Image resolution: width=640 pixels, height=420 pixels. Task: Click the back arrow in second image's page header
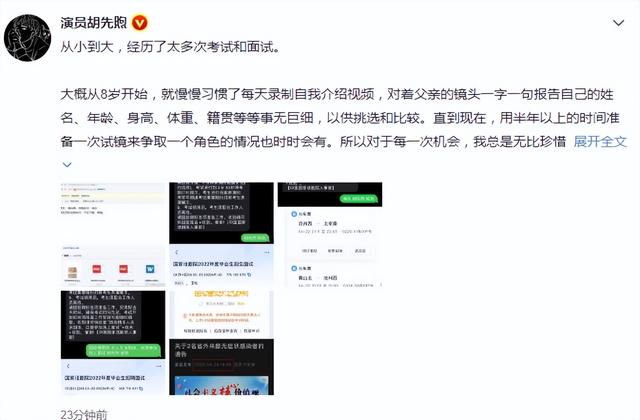tap(176, 252)
